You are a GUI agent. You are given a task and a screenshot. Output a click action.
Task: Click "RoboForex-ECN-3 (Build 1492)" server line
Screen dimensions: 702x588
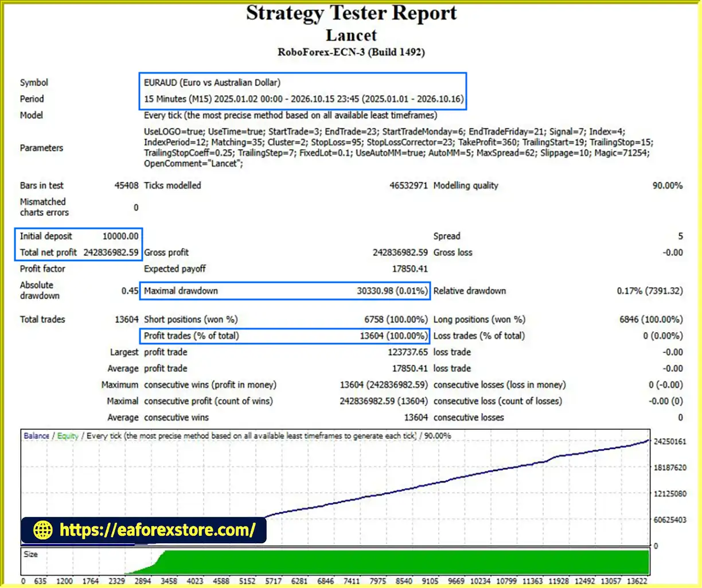point(352,52)
